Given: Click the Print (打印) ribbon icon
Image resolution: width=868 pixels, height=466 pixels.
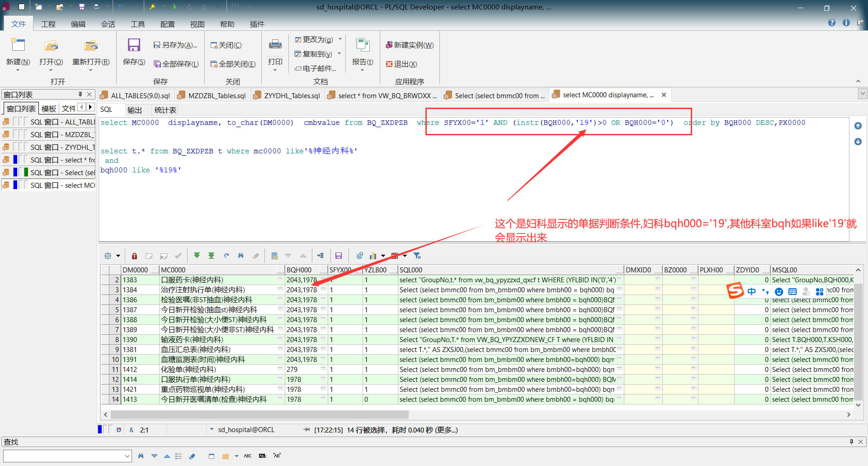Looking at the screenshot, I should pyautogui.click(x=275, y=44).
